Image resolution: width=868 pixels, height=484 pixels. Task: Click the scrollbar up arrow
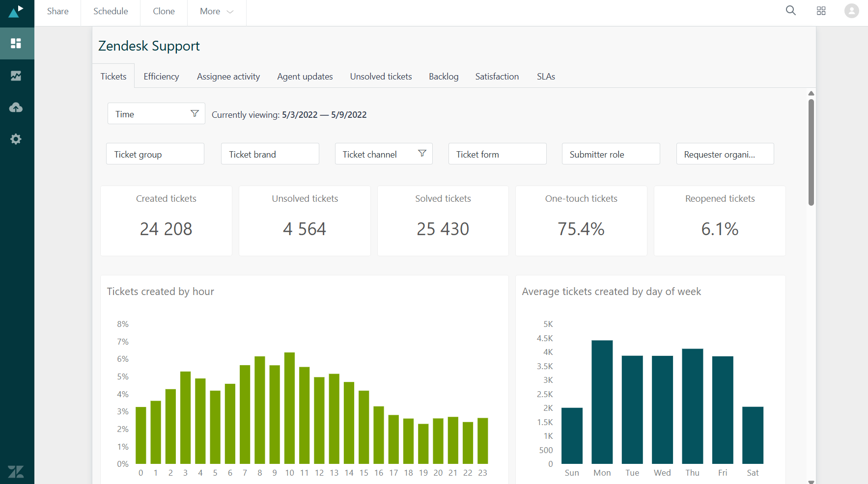click(x=811, y=93)
